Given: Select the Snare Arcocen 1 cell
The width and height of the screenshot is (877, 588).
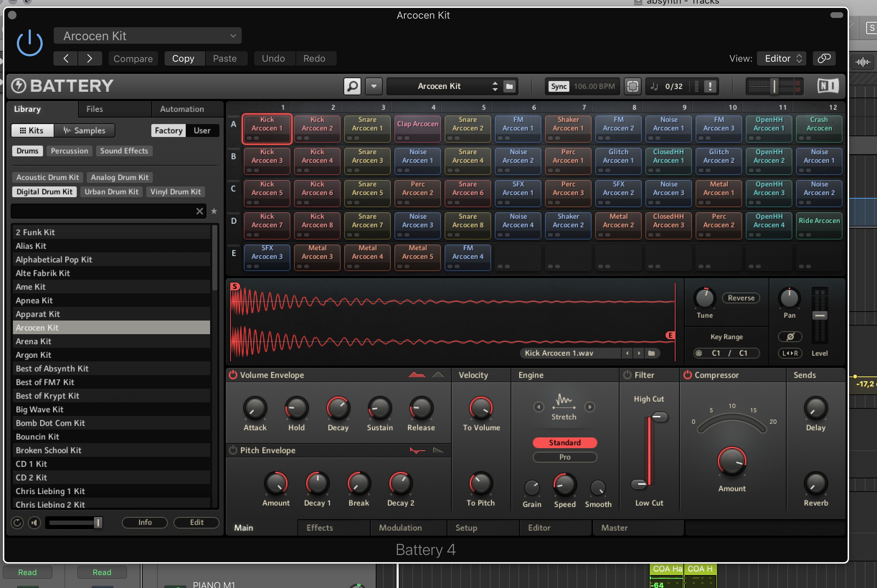Looking at the screenshot, I should coord(367,128).
